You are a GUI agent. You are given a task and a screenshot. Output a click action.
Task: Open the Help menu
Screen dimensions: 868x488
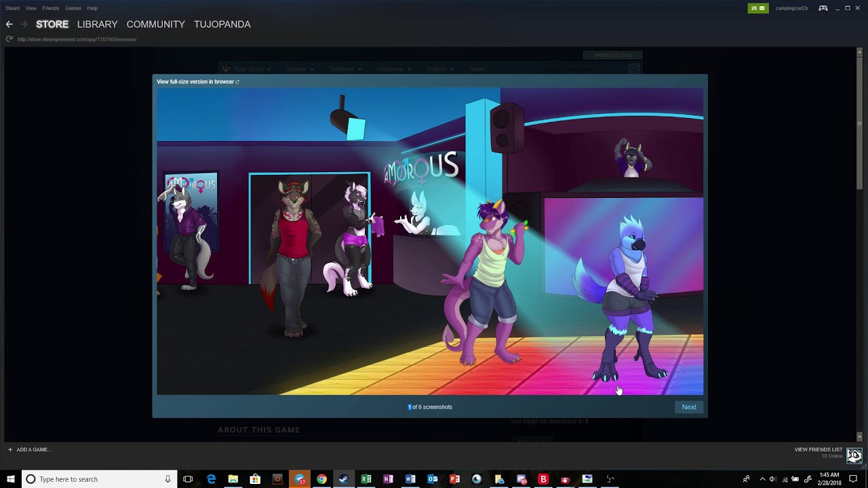pyautogui.click(x=92, y=8)
